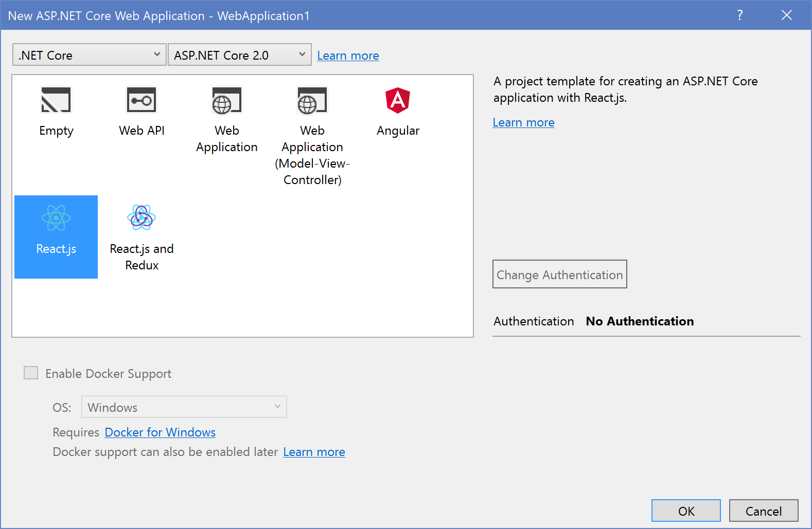Screen dimensions: 812x529
Task: Open the .NET Core framework dropdown
Action: click(90, 54)
